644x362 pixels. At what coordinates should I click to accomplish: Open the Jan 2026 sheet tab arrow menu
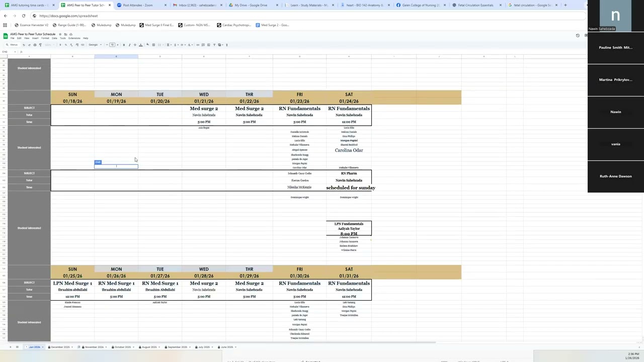[x=42, y=347]
